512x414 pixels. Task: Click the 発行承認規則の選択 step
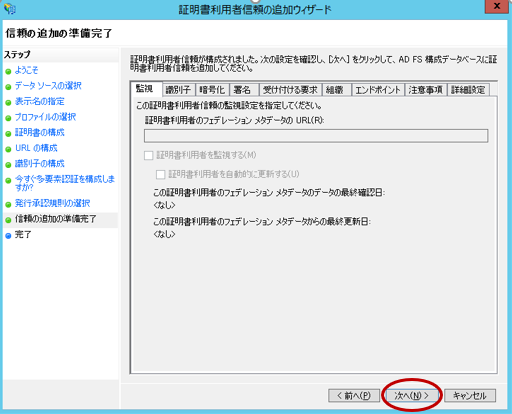click(x=53, y=203)
